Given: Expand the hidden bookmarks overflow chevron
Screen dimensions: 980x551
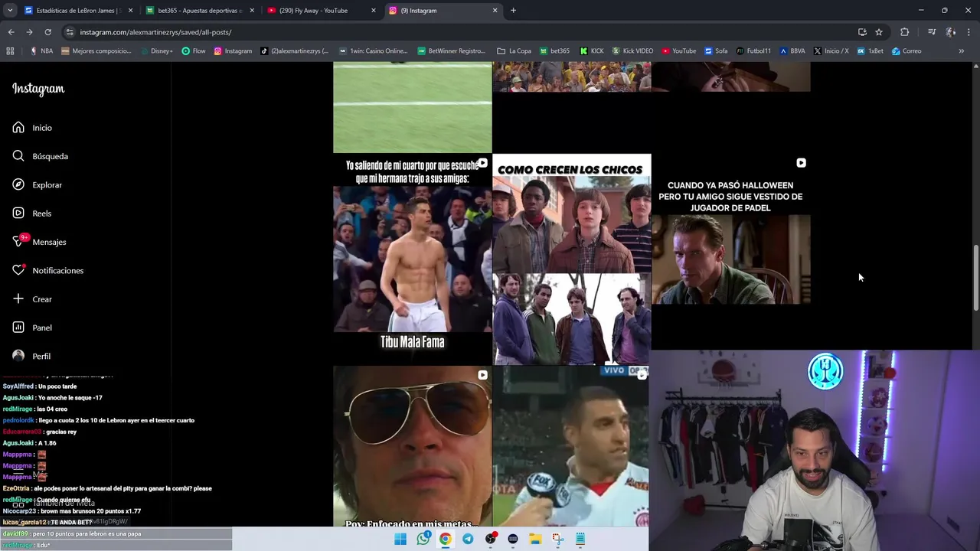Looking at the screenshot, I should tap(962, 51).
